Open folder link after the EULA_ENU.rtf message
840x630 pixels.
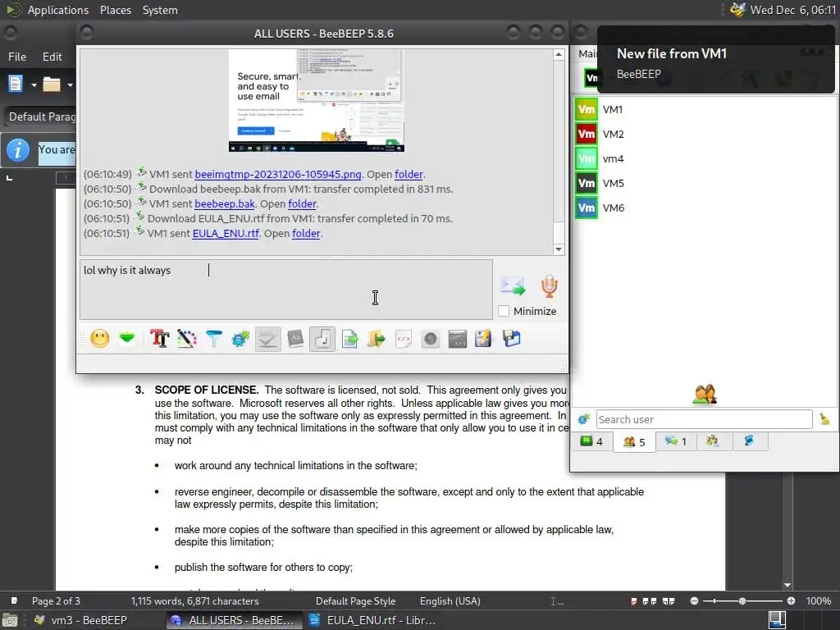coord(306,233)
